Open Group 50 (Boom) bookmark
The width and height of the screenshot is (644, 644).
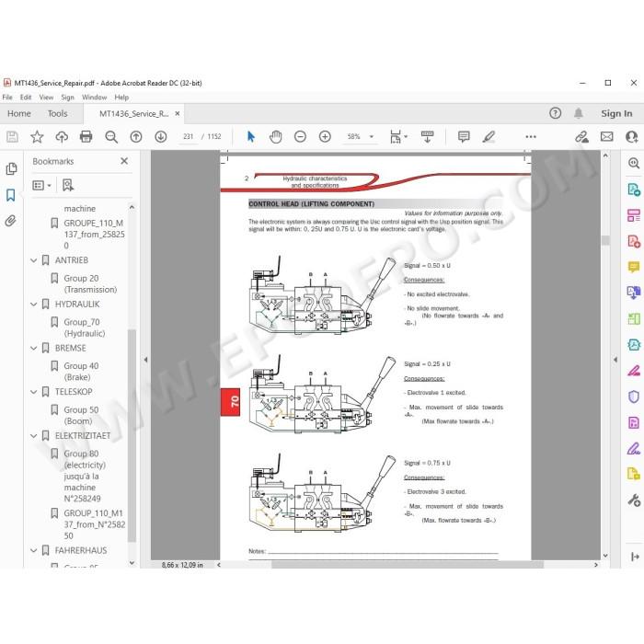point(81,415)
